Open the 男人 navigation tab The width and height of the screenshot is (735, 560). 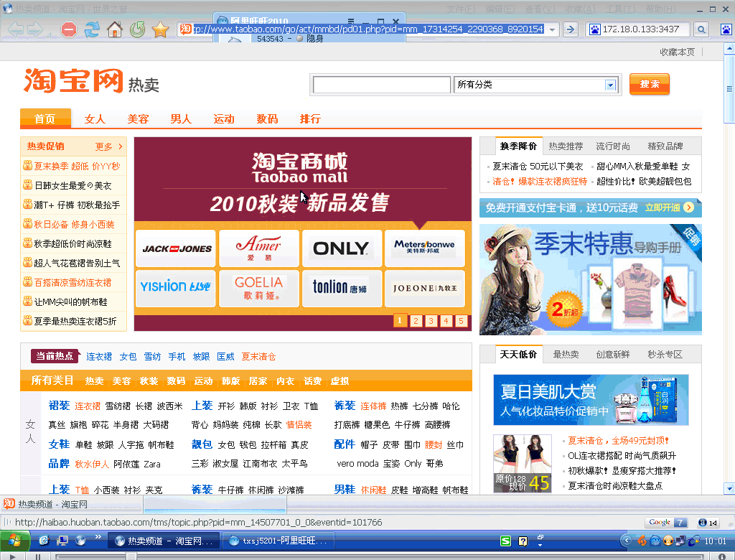tap(180, 119)
